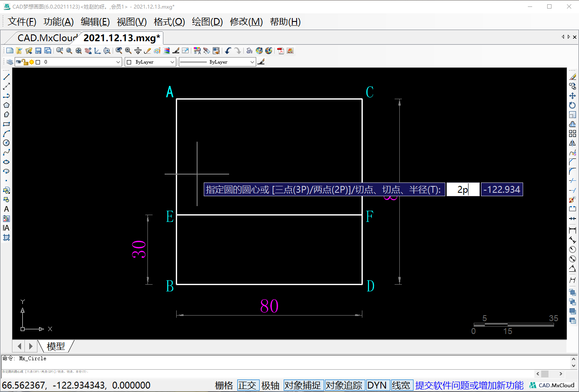
Task: Open the Hatch fill tool
Action: tap(6, 237)
